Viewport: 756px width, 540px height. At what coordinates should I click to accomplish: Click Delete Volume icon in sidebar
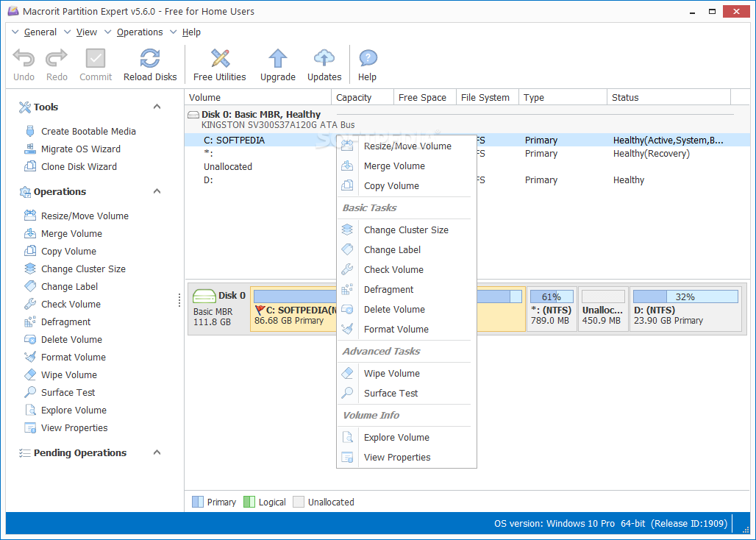click(30, 339)
